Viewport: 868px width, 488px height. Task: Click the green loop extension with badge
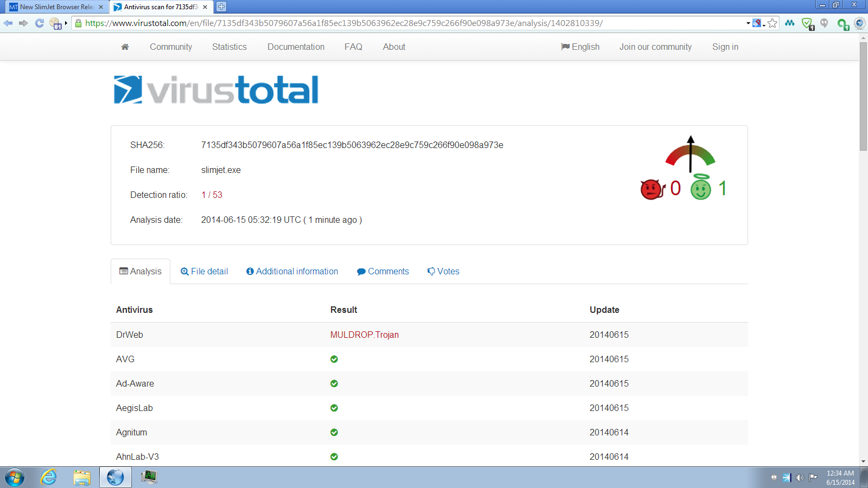click(x=843, y=24)
